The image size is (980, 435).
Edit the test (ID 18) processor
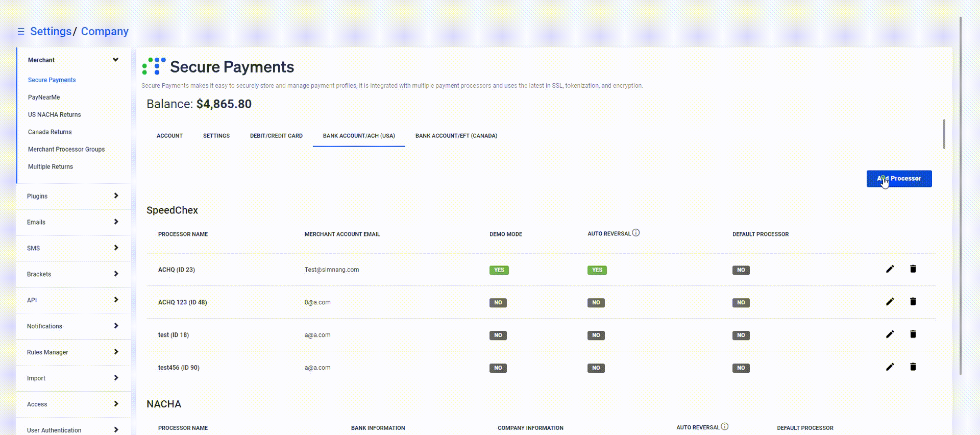point(890,334)
